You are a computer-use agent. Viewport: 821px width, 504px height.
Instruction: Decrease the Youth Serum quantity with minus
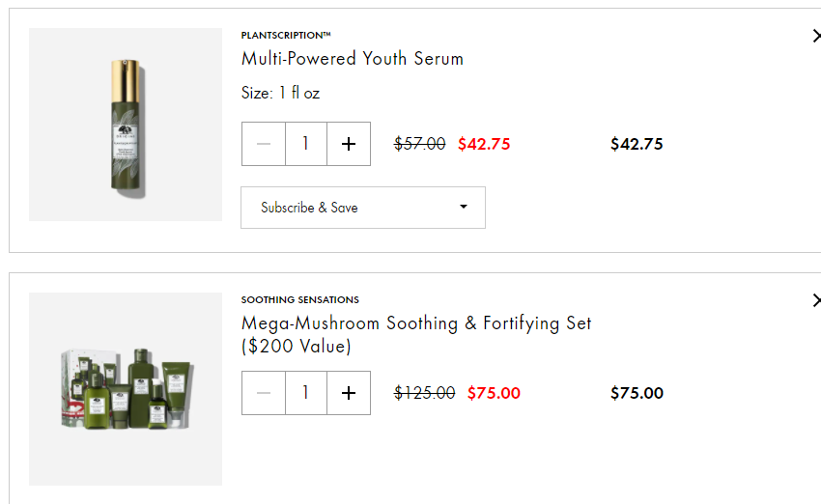tap(264, 144)
